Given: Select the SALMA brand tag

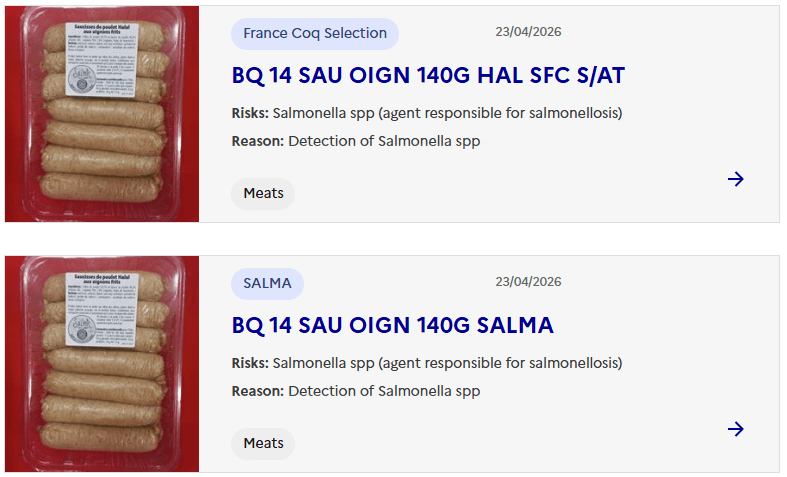Looking at the screenshot, I should click(267, 283).
